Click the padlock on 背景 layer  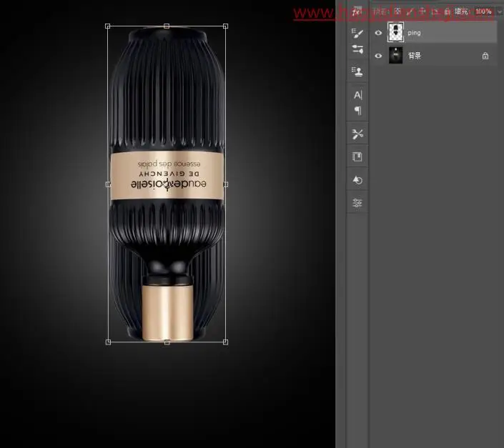pyautogui.click(x=485, y=56)
